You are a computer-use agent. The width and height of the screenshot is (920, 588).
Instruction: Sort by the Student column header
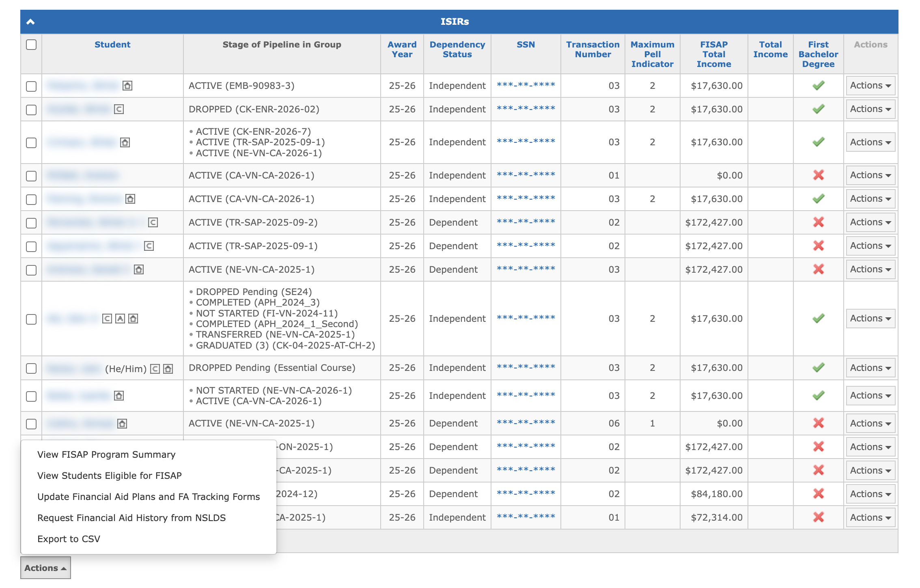[112, 45]
